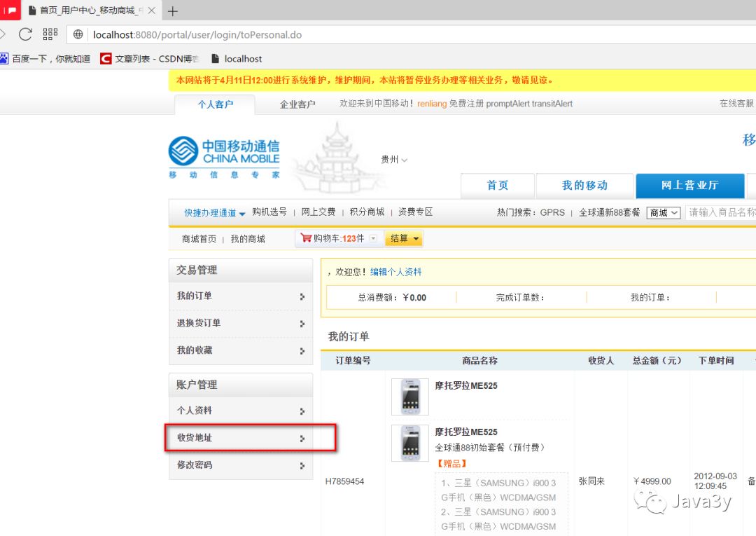Click the globe site-info icon
Screen dimensions: 756x536
(78, 34)
